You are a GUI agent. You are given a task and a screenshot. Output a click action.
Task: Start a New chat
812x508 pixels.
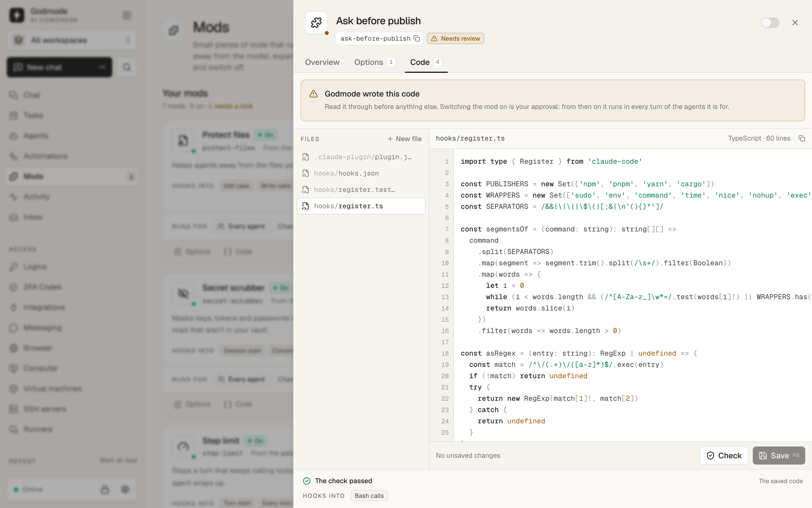(x=59, y=67)
